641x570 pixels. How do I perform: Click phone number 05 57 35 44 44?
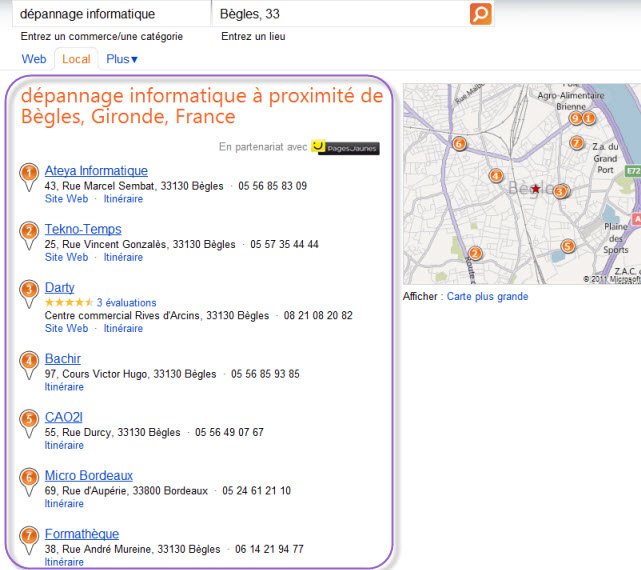285,245
